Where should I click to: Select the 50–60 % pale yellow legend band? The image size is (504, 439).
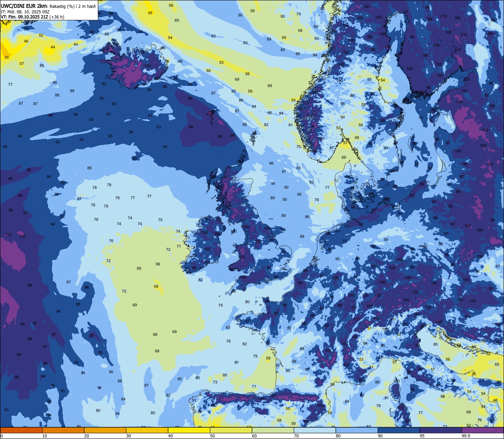click(231, 430)
